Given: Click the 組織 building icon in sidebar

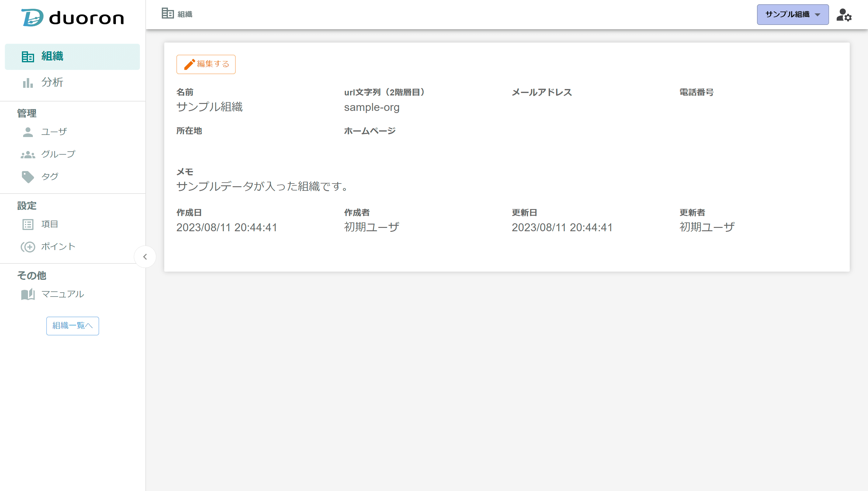Looking at the screenshot, I should click(28, 57).
